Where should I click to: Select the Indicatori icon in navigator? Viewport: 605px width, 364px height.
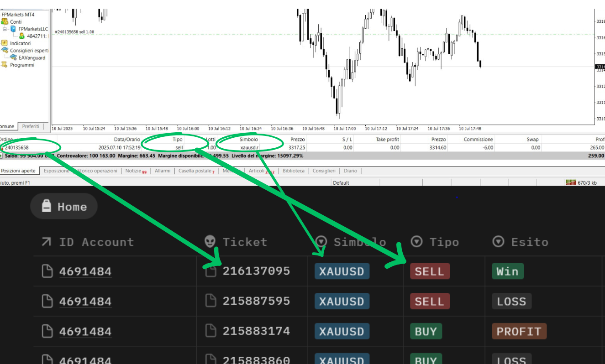point(5,43)
